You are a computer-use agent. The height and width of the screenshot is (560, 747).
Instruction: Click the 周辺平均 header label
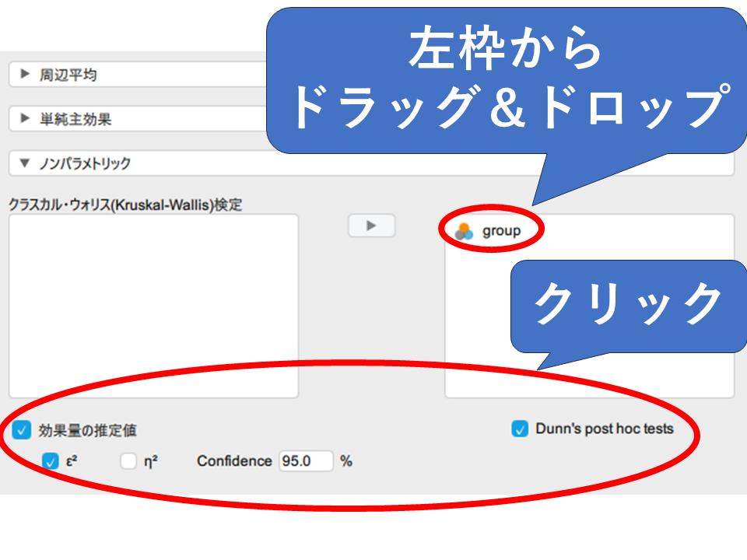click(68, 75)
